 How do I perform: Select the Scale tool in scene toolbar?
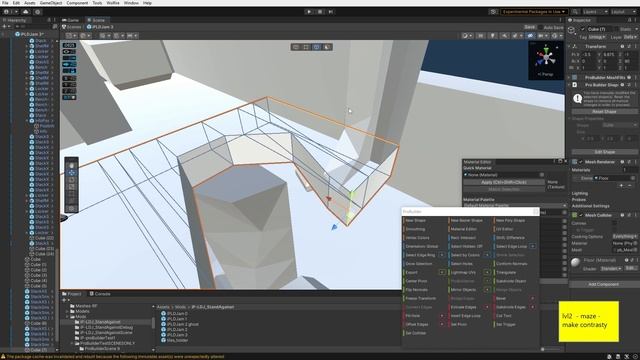pos(71,187)
